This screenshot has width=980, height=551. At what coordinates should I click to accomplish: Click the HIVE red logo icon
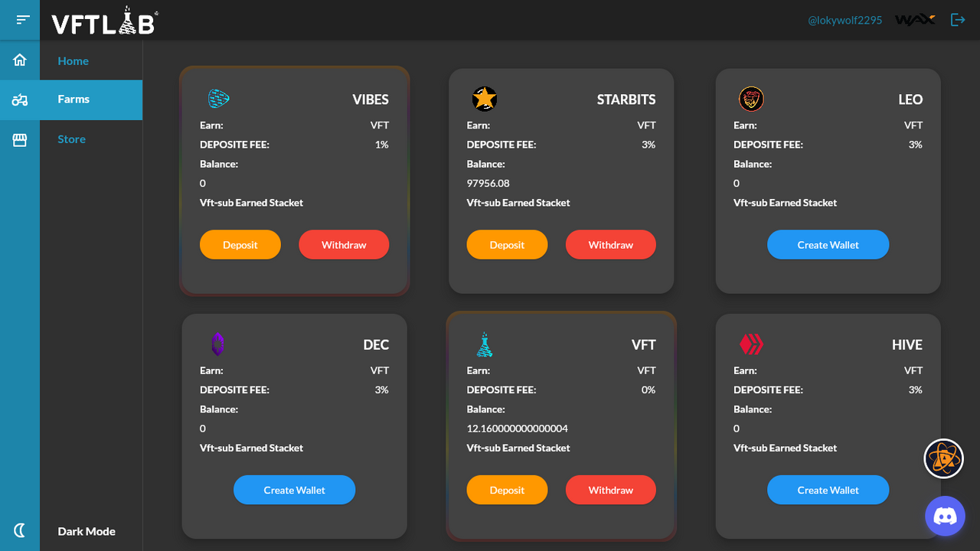752,344
